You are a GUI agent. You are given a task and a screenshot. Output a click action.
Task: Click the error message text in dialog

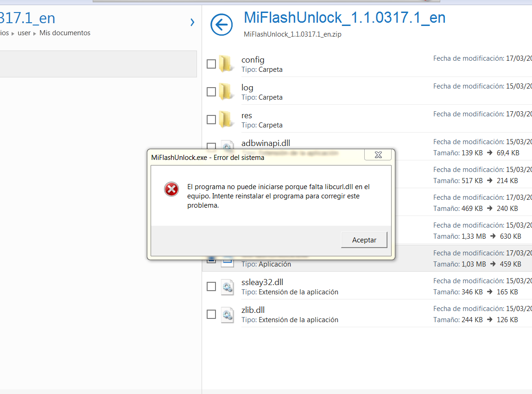click(x=278, y=196)
